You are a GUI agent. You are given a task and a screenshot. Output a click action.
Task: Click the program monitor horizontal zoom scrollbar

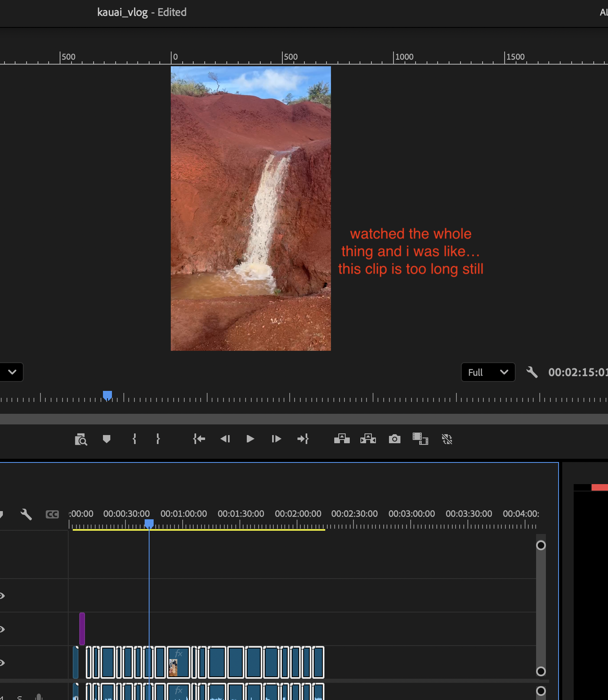[304, 419]
